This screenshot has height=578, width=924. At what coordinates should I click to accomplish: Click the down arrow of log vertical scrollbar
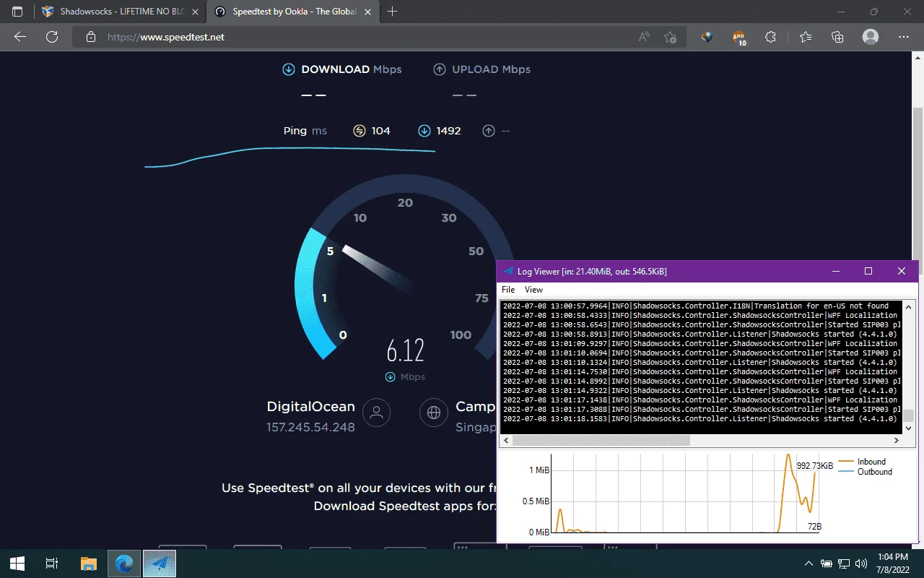908,428
